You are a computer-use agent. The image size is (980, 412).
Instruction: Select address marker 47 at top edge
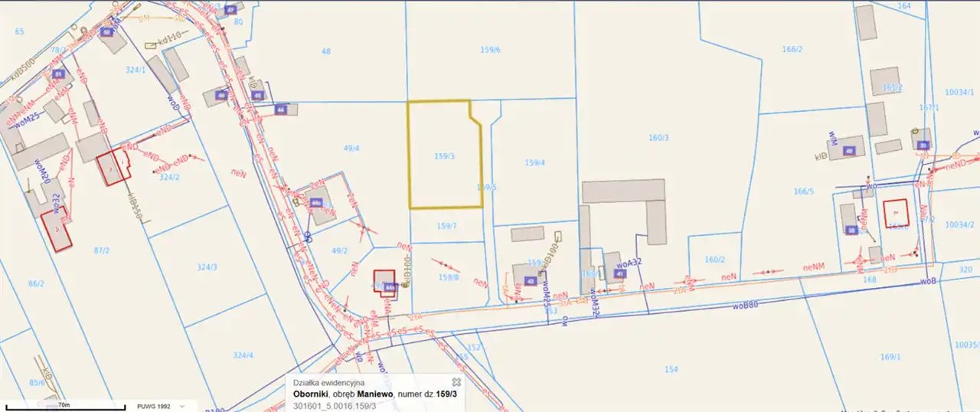pos(230,10)
